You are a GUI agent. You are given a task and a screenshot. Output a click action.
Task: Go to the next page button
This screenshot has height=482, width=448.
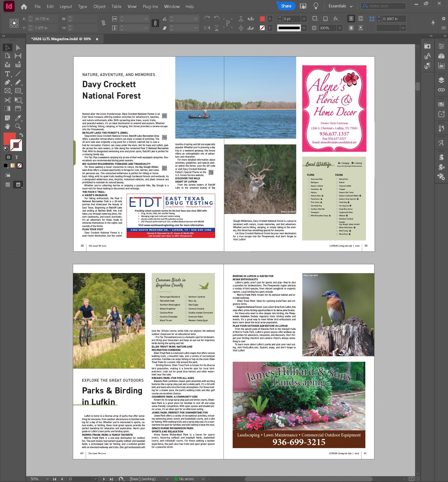104,479
